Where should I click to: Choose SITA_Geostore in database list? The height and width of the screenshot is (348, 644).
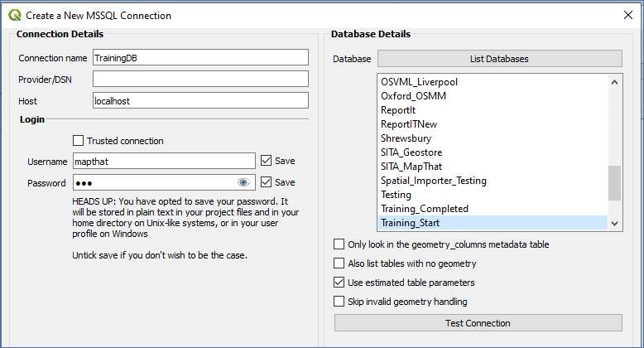pos(492,152)
